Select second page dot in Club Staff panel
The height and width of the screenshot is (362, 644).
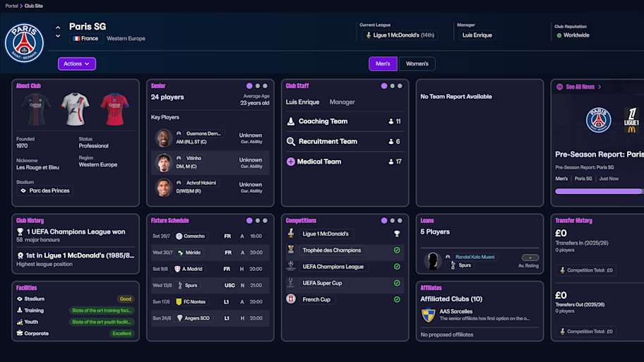pyautogui.click(x=392, y=86)
